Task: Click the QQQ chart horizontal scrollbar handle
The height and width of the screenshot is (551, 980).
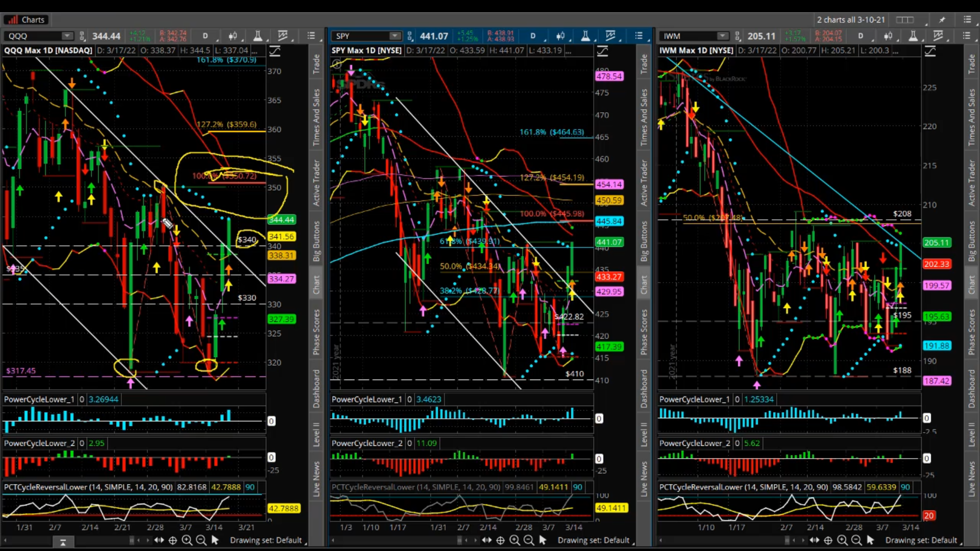Action: pyautogui.click(x=132, y=540)
